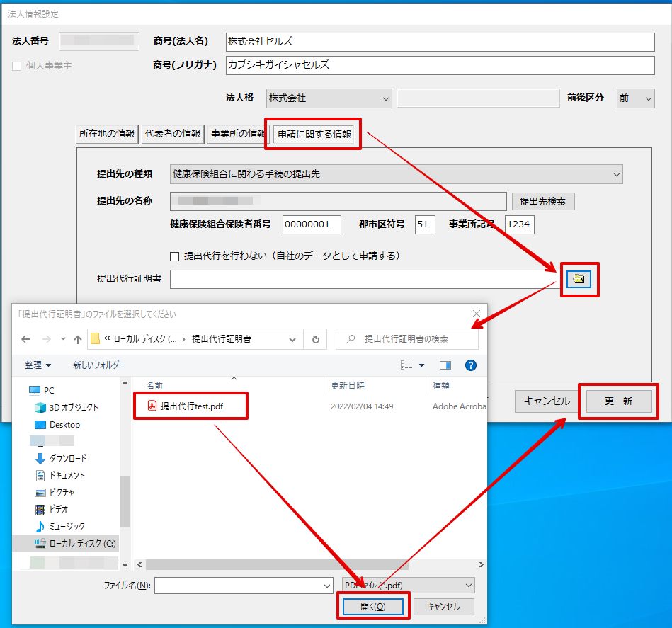Check 提出代行を行わない checkbox

[x=174, y=256]
